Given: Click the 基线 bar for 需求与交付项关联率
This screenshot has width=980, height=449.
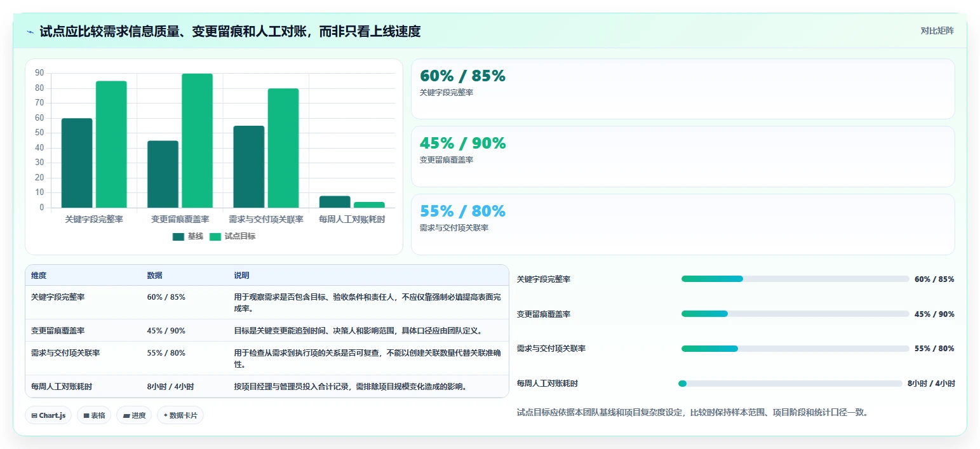Looking at the screenshot, I should tap(248, 166).
